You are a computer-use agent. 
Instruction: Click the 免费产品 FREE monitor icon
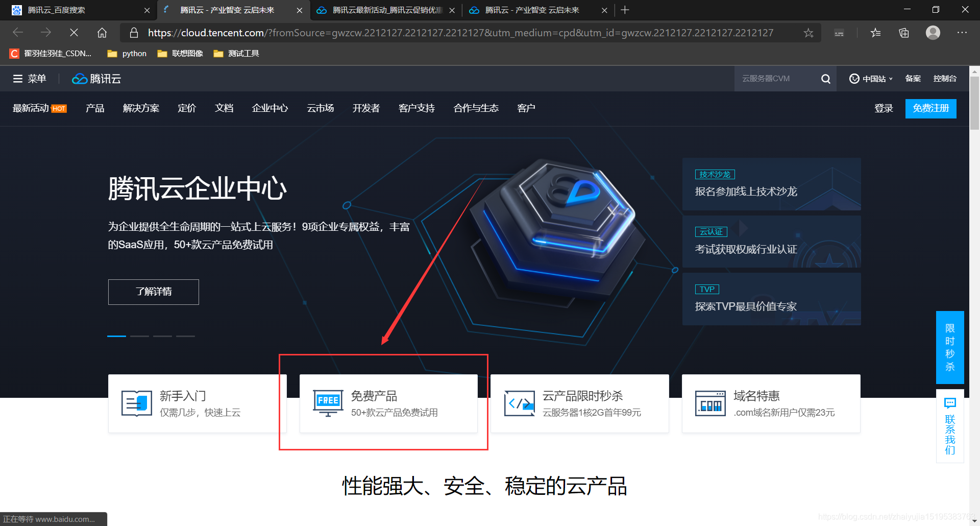[x=328, y=403]
